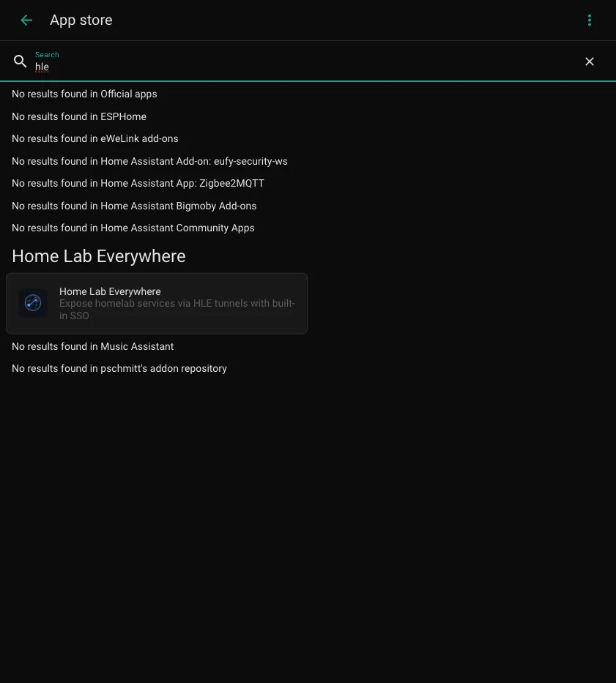The width and height of the screenshot is (616, 683).
Task: Click the Home Lab Everywhere repository heading
Action: [x=98, y=256]
